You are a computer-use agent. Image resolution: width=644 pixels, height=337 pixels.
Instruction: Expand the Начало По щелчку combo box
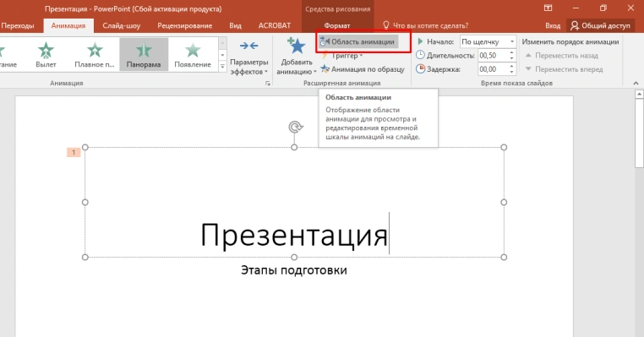point(488,42)
